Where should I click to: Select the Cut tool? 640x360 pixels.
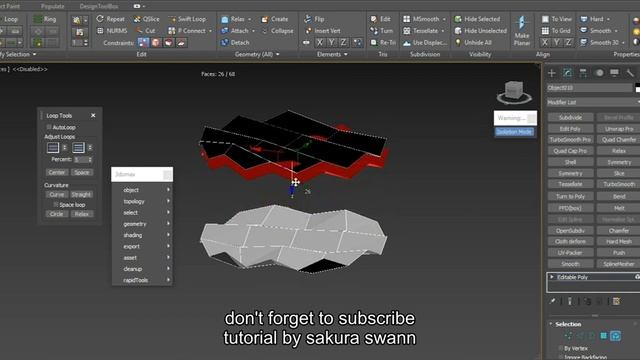[x=146, y=31]
